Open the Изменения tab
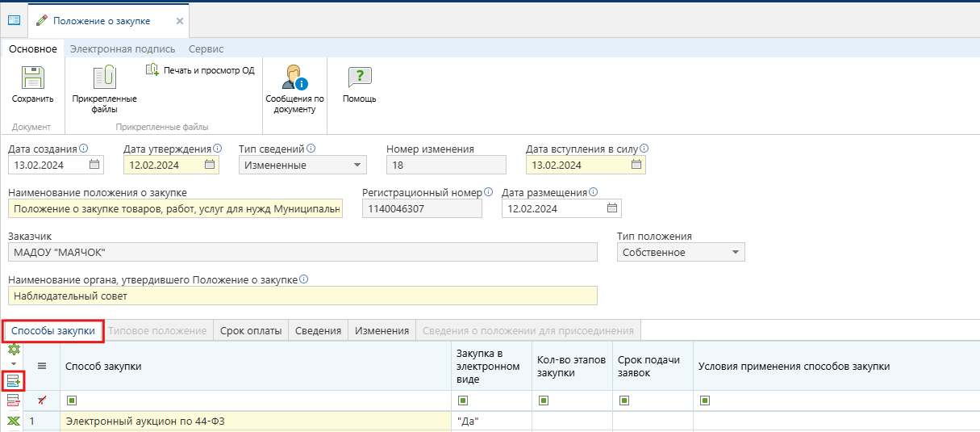 382,330
